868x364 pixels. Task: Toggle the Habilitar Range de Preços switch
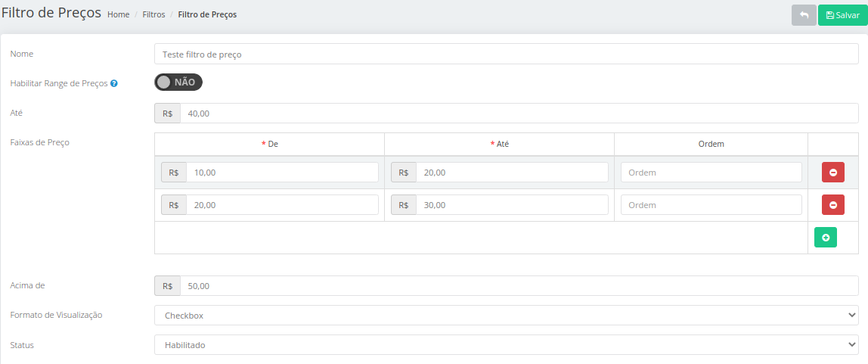[178, 82]
